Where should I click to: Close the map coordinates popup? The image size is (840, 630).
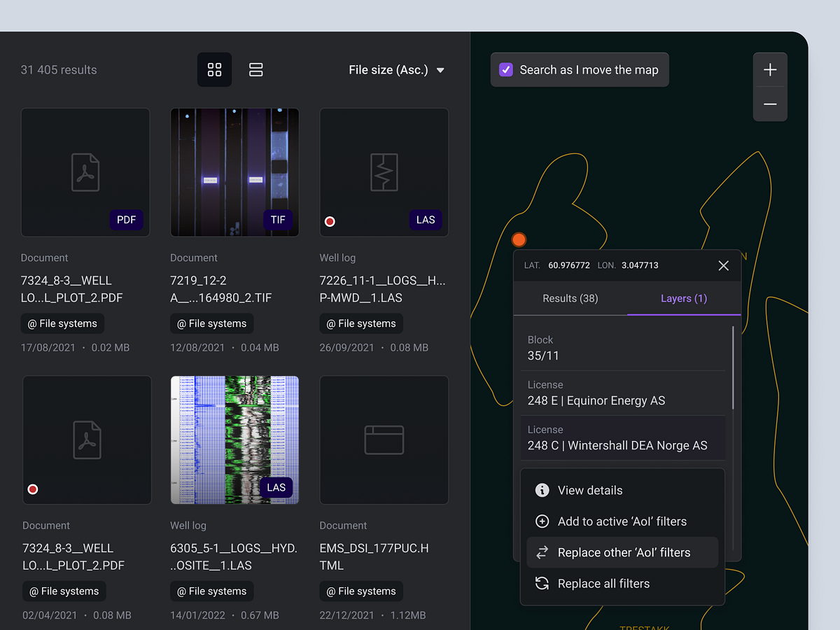(723, 265)
